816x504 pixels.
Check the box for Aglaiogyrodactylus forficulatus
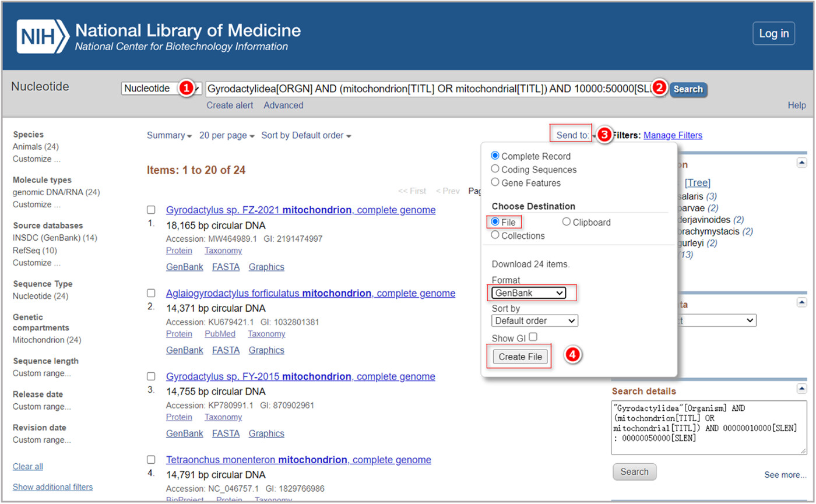[151, 292]
